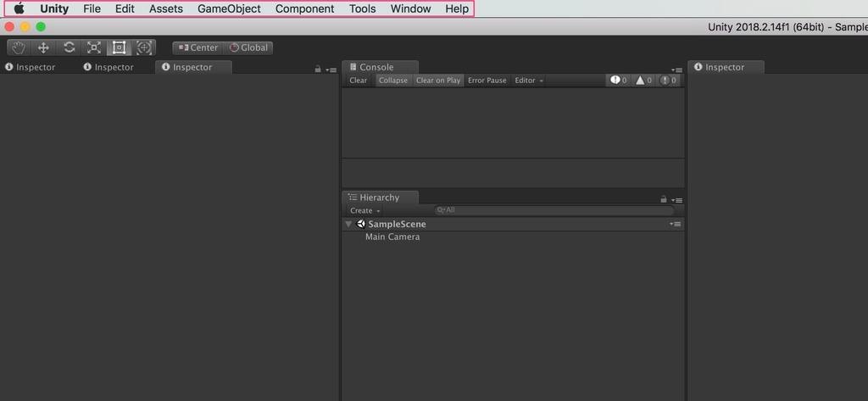This screenshot has height=401, width=868.
Task: Clear the Console log
Action: point(359,81)
